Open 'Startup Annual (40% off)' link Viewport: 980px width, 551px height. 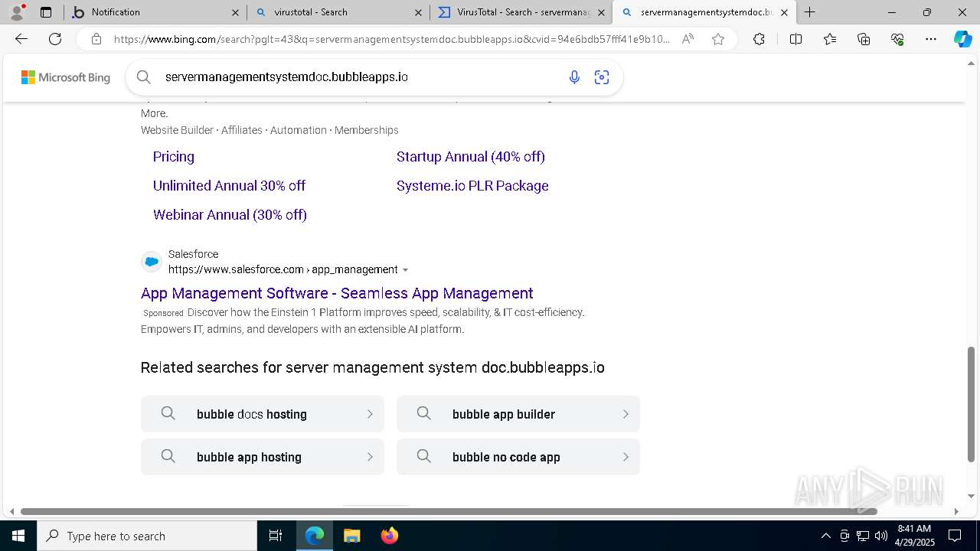tap(471, 157)
